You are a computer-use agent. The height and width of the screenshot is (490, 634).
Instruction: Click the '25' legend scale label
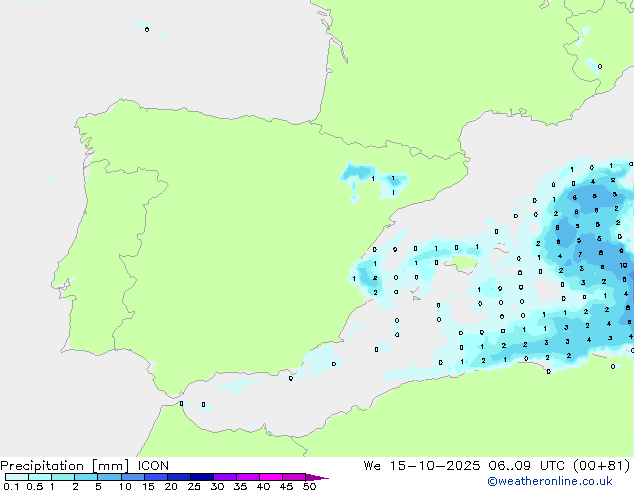194,486
